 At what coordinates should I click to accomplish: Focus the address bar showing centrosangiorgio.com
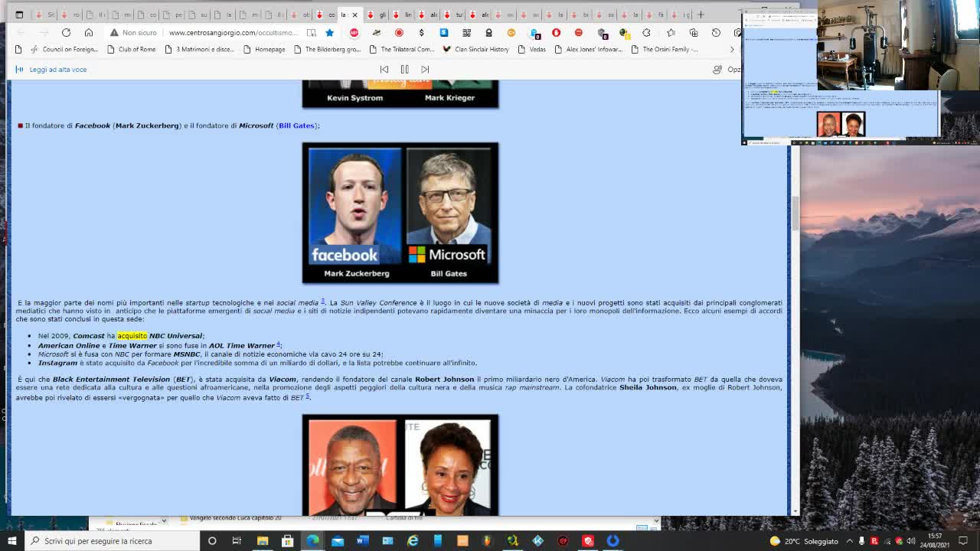tap(233, 33)
